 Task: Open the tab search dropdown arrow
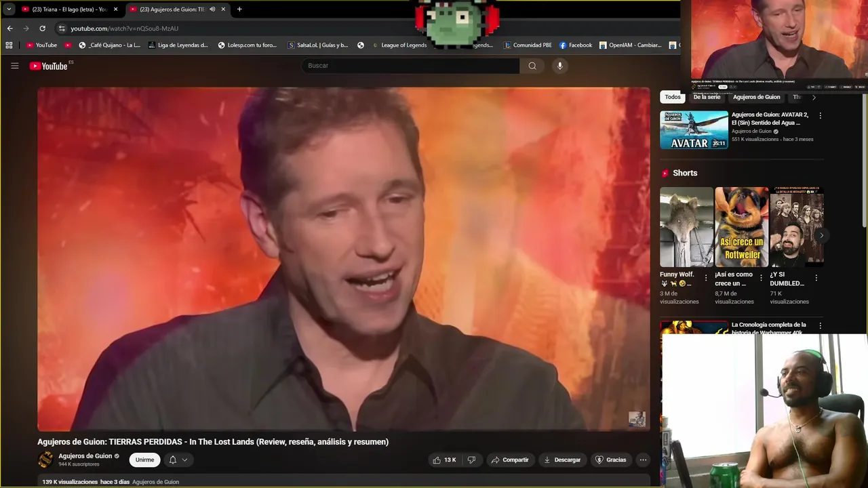(9, 9)
